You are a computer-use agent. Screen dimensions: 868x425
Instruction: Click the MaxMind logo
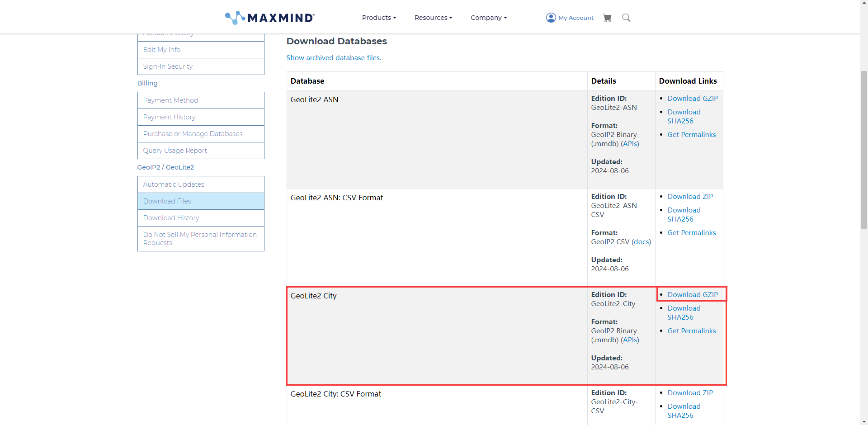click(x=270, y=18)
